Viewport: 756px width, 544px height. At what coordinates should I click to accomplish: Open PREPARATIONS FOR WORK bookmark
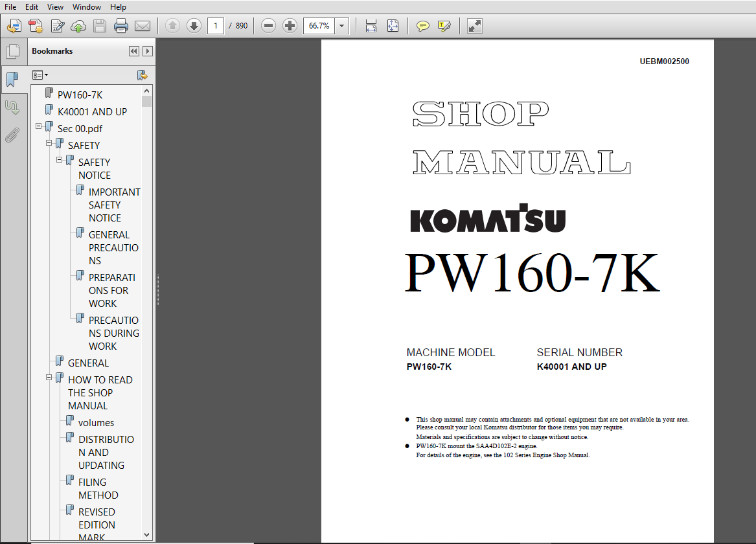pos(112,291)
